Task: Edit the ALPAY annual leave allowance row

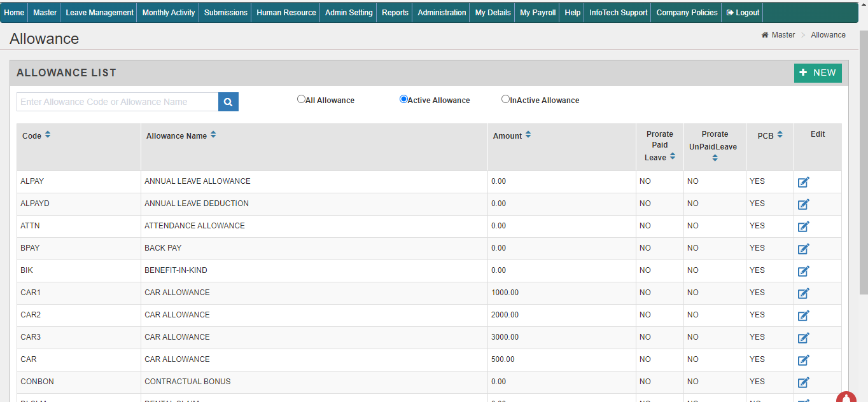Action: 803,183
